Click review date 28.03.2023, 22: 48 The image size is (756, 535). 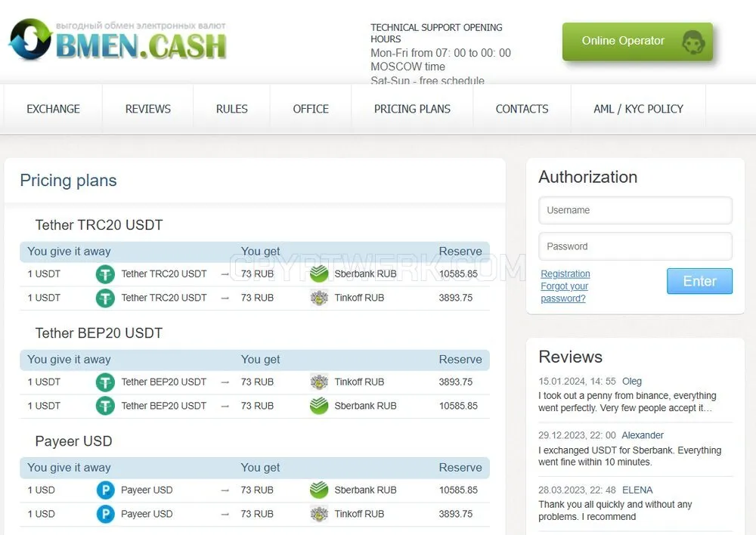[x=577, y=490]
